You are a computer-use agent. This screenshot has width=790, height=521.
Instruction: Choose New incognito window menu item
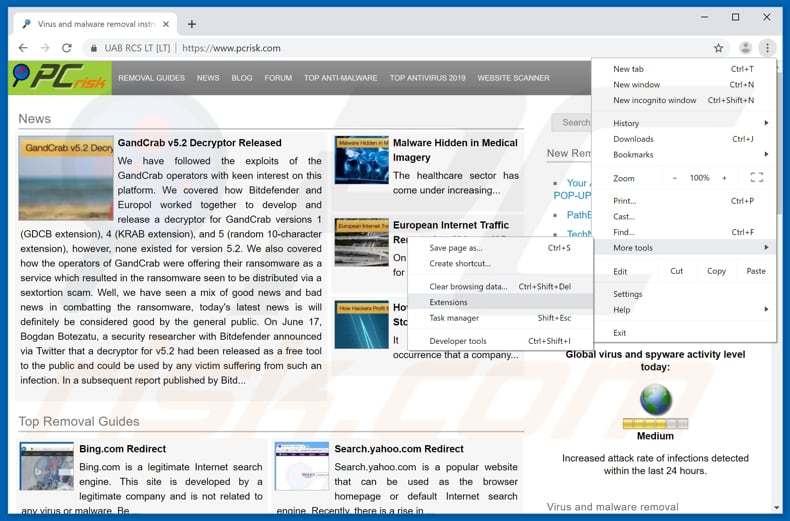[655, 100]
